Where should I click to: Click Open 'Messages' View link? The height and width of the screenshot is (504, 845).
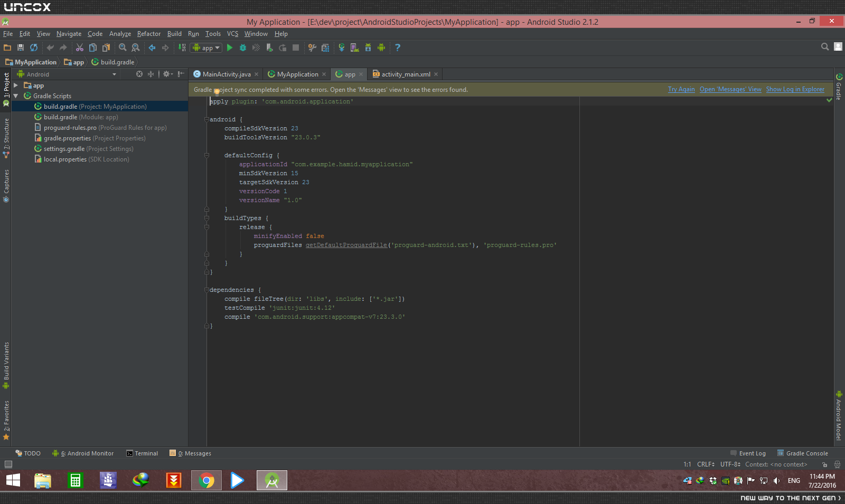point(730,89)
